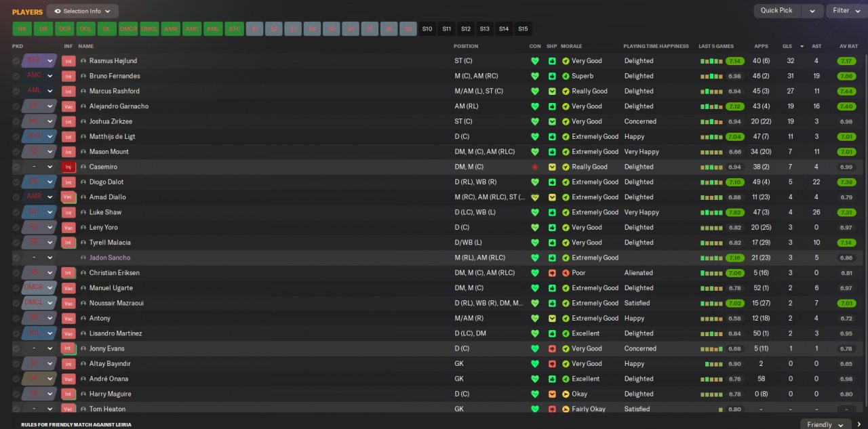Click the eye icon in Selection Info

point(57,11)
